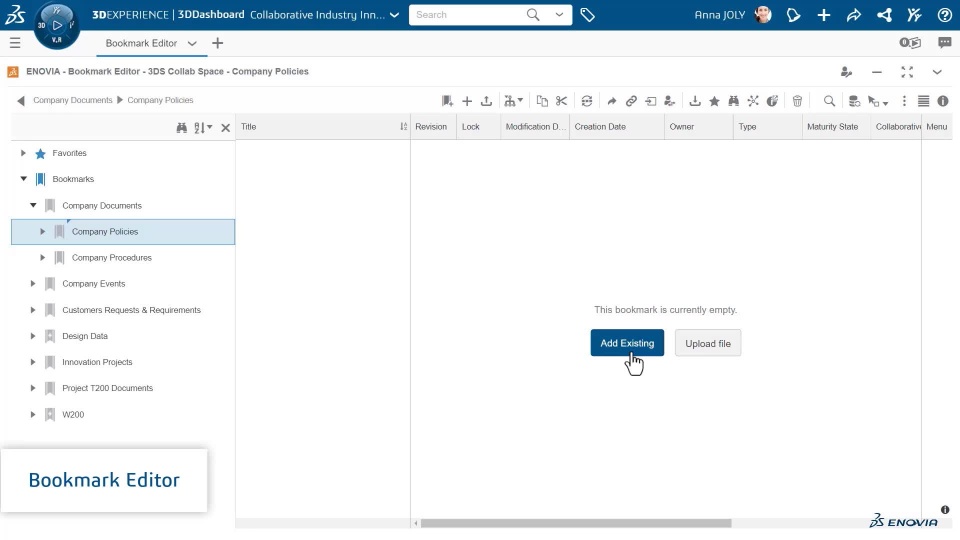Click the refresh sync toolbar icon
The width and height of the screenshot is (960, 540).
[587, 101]
